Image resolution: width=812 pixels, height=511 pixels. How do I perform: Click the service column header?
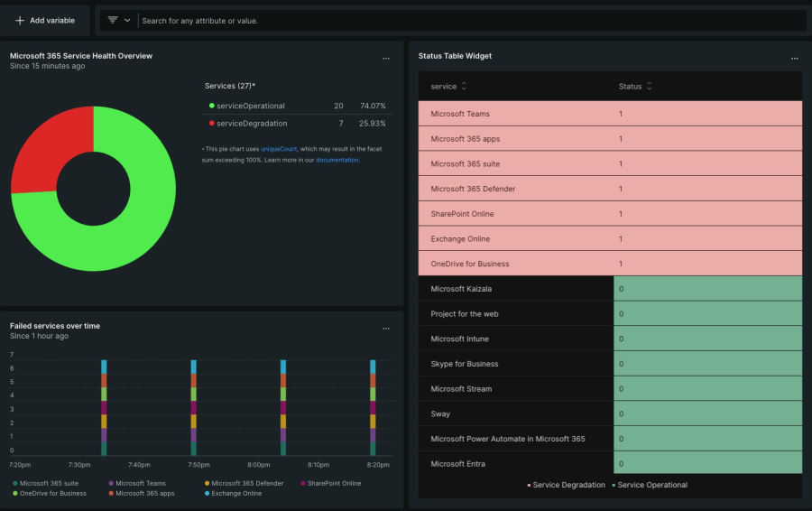click(444, 87)
